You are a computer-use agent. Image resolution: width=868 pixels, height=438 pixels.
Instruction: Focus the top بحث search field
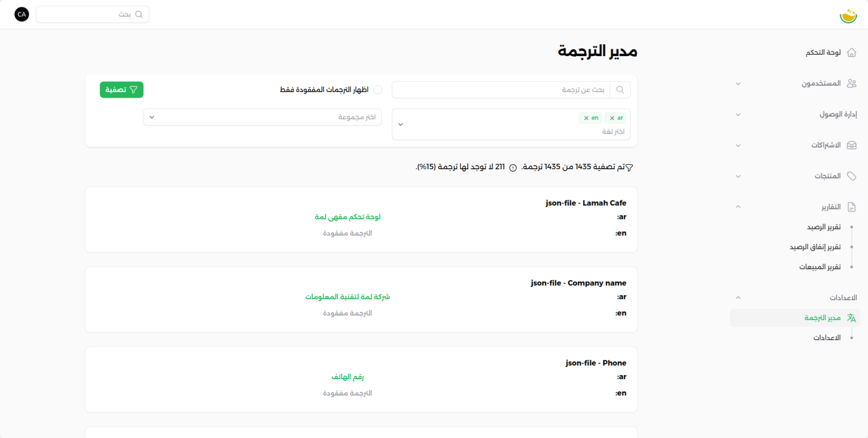tap(93, 14)
